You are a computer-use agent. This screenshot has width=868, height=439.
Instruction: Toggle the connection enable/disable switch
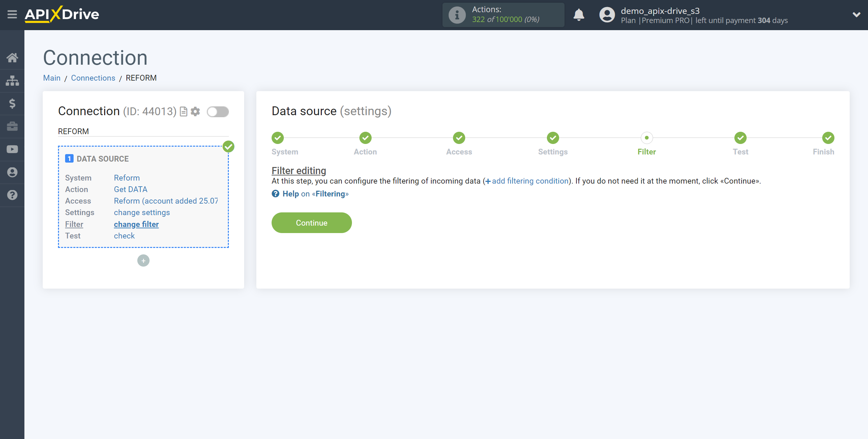pyautogui.click(x=218, y=111)
